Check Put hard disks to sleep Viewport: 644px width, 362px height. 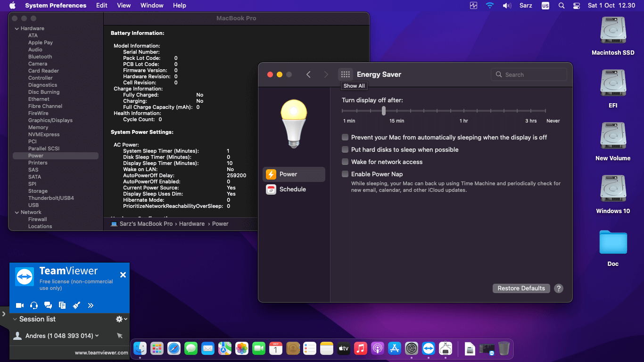tap(345, 149)
